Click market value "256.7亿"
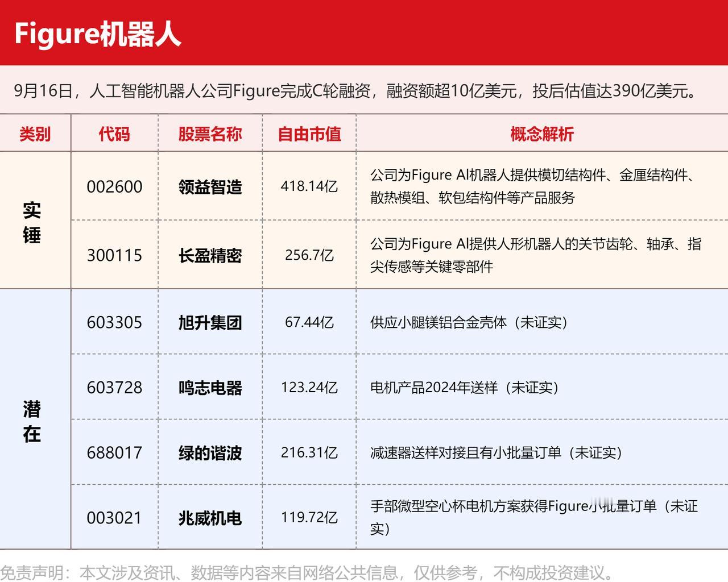The height and width of the screenshot is (582, 728). tap(309, 255)
